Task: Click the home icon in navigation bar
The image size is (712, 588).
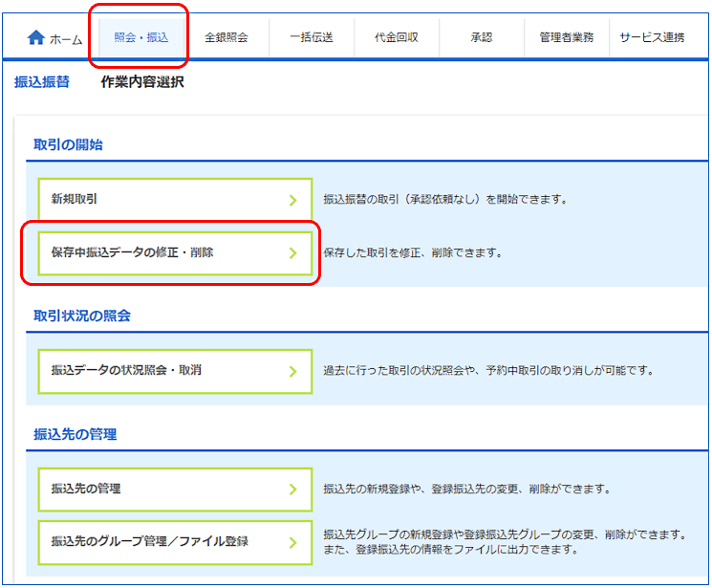Action: (x=36, y=37)
